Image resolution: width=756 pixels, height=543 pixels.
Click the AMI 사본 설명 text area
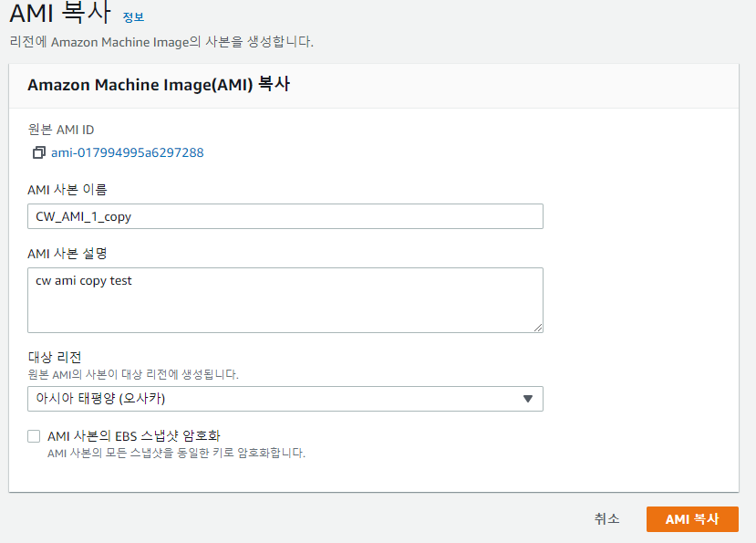(x=285, y=300)
